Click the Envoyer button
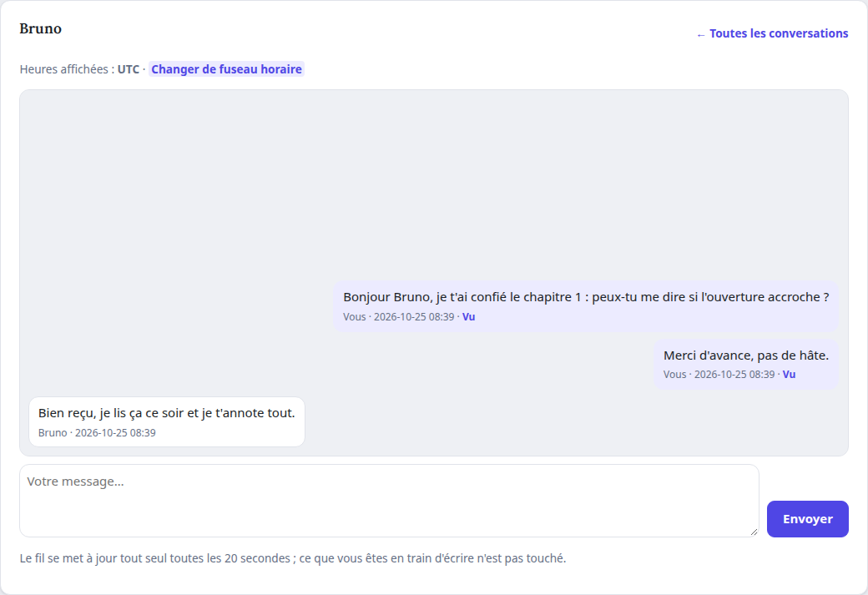This screenshot has height=595, width=868. [807, 518]
